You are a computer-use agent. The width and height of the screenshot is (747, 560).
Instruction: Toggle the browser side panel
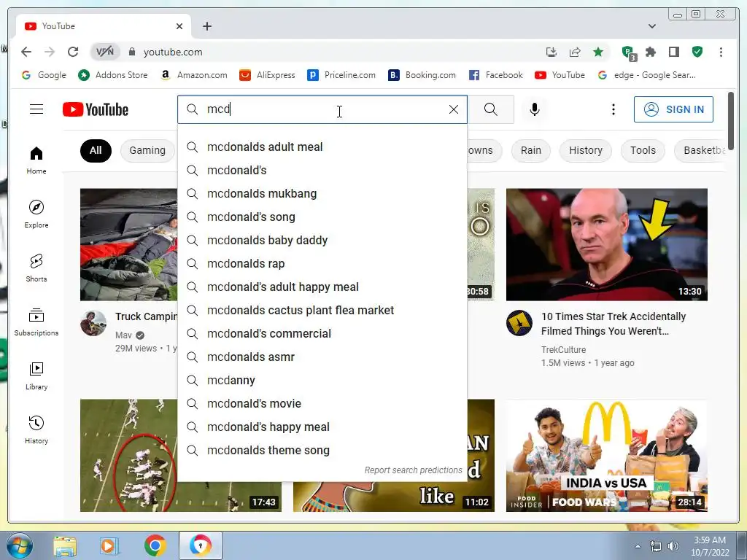673,52
